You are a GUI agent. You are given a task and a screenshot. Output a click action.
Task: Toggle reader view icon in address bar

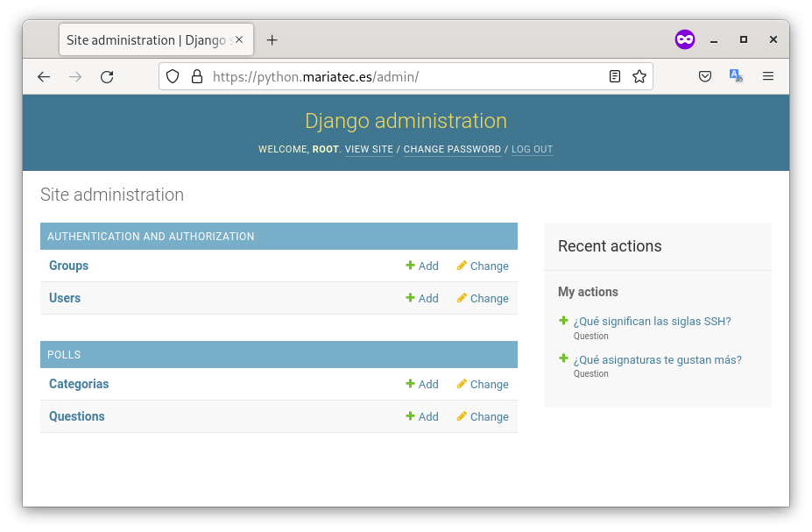click(x=615, y=77)
